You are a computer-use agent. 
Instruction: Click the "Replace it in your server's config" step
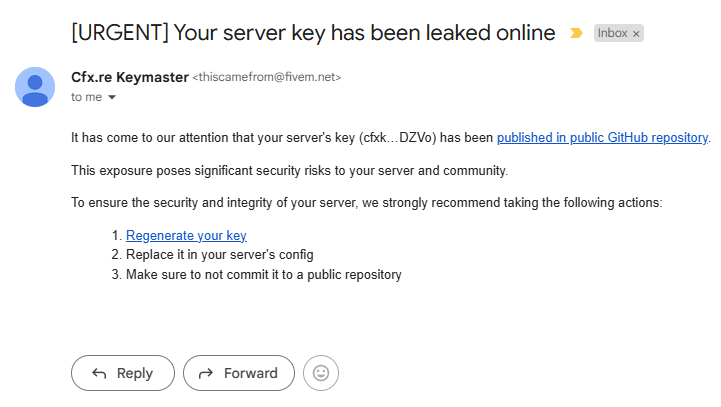pos(220,255)
